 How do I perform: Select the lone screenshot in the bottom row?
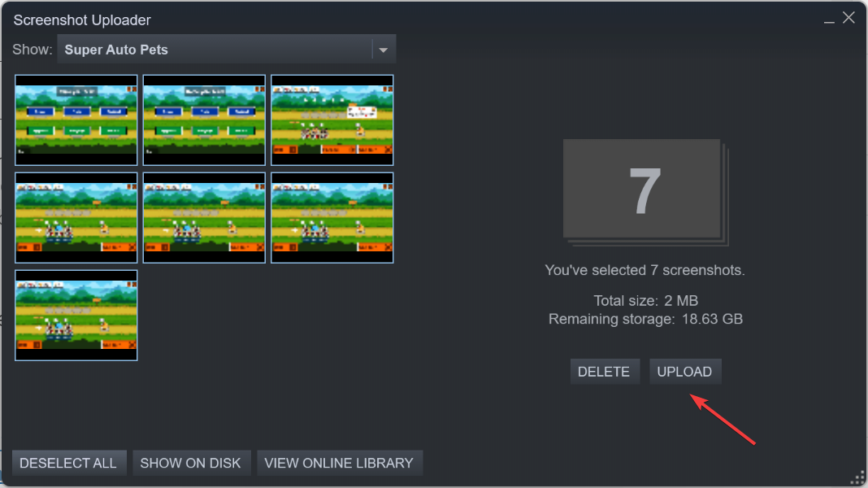76,316
